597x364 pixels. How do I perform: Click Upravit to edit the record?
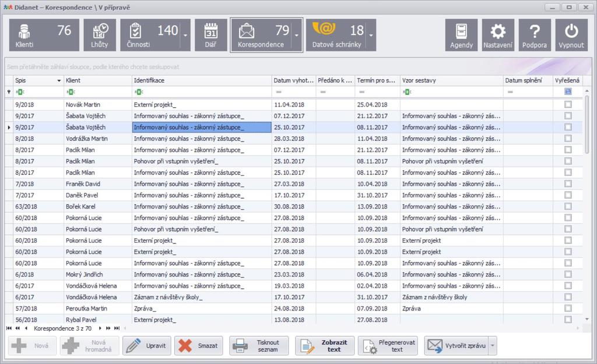point(146,346)
